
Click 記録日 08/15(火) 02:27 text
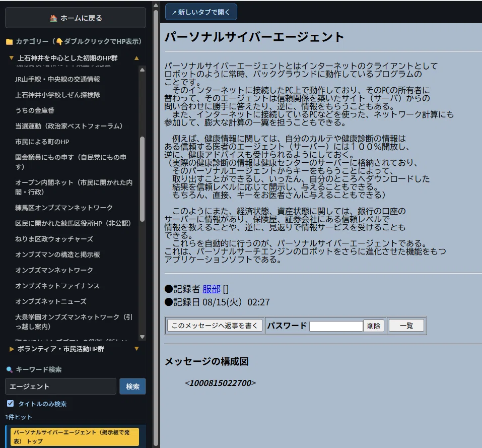tap(217, 302)
